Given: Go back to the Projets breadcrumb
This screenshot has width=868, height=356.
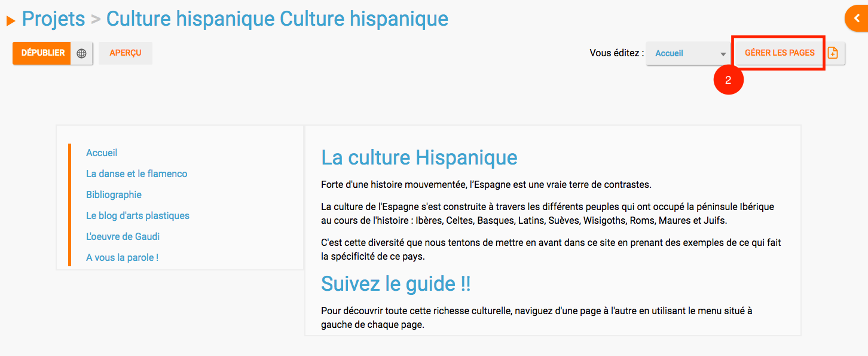Looking at the screenshot, I should point(53,19).
